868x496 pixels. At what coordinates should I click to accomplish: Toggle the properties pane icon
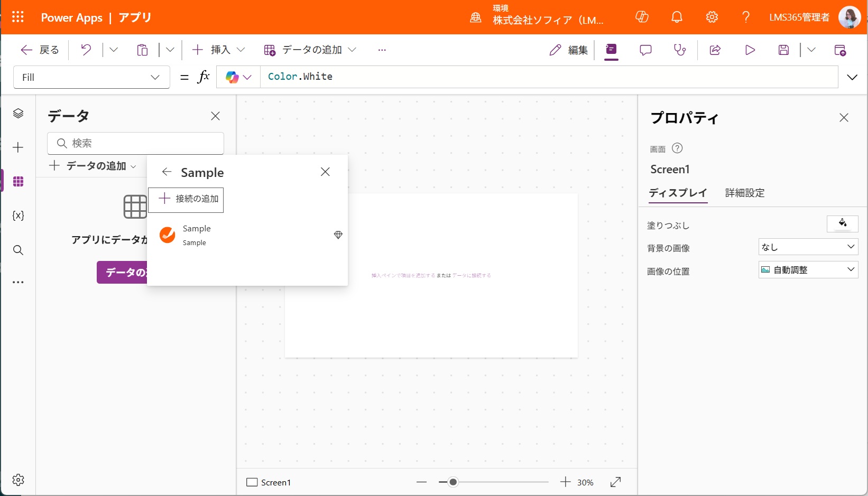611,50
